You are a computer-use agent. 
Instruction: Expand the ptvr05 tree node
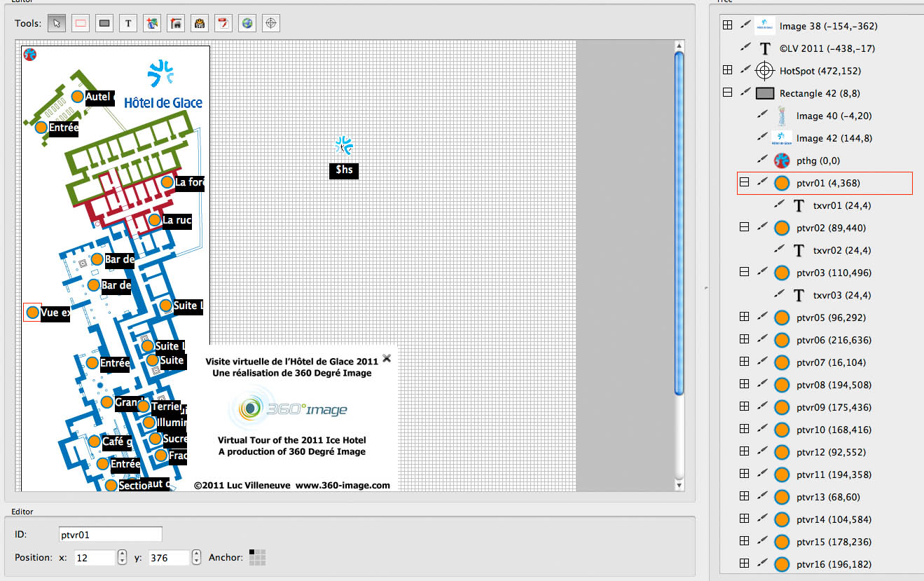pyautogui.click(x=745, y=317)
